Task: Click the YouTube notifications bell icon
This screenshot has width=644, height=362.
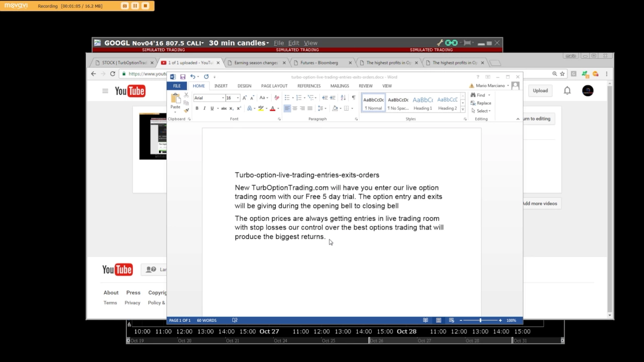Action: (567, 90)
